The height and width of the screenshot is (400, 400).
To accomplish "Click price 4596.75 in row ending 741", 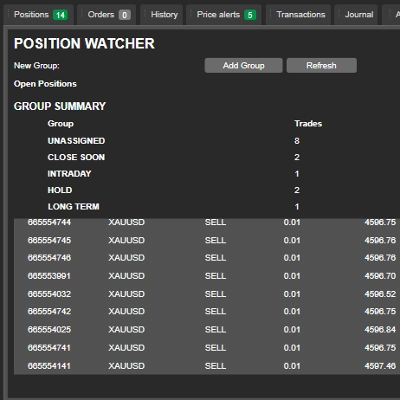I will click(x=380, y=348).
